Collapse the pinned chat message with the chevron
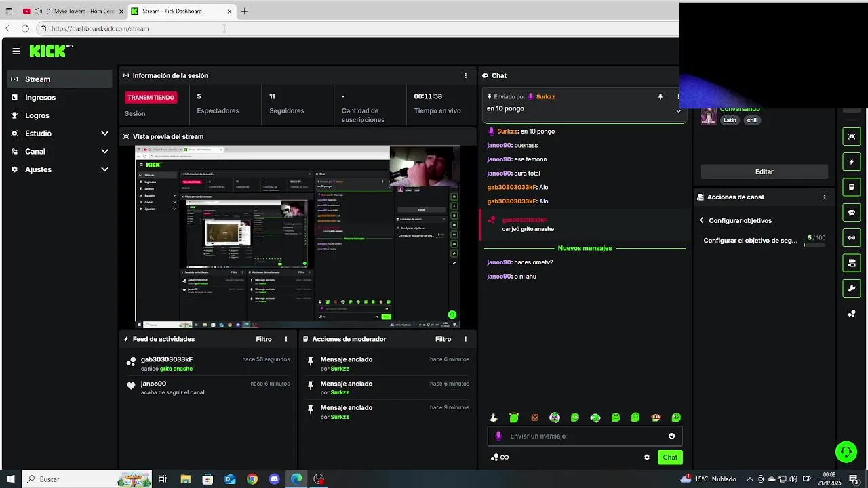The width and height of the screenshot is (868, 488). point(677,110)
